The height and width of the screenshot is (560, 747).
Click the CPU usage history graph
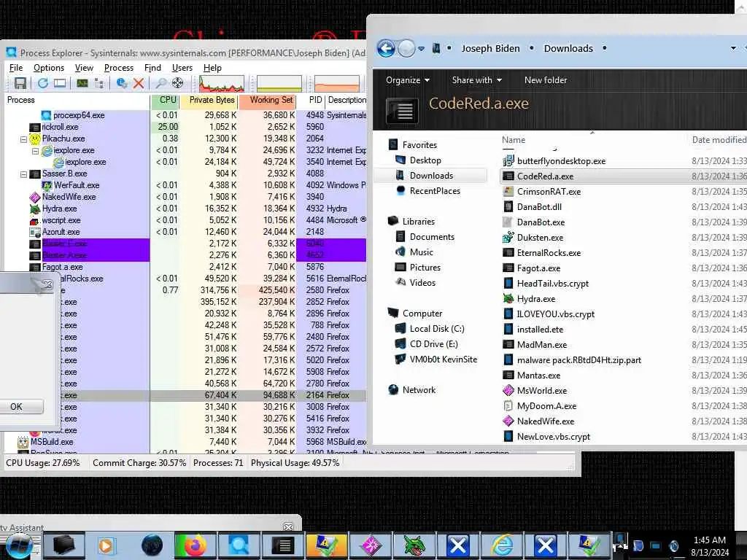click(x=222, y=83)
